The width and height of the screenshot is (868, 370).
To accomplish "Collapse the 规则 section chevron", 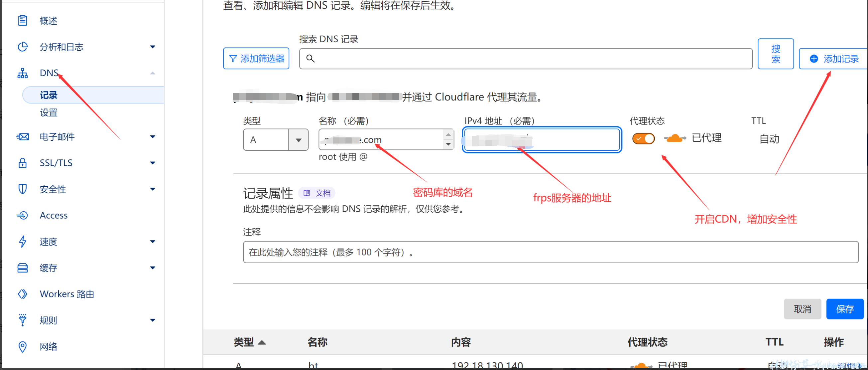I will [153, 320].
